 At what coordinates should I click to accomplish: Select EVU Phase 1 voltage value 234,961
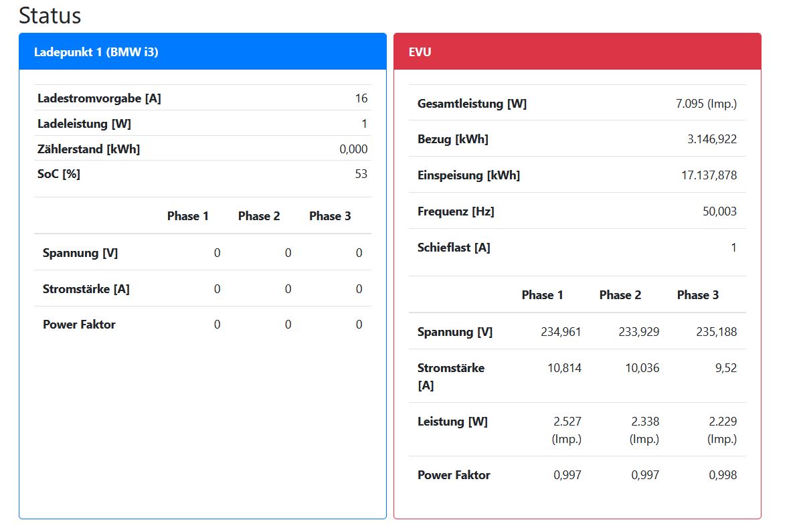(561, 332)
